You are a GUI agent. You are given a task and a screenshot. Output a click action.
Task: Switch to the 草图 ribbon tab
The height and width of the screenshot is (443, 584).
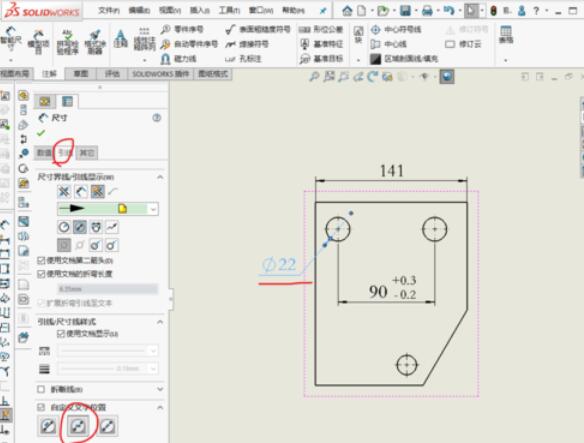(80, 74)
